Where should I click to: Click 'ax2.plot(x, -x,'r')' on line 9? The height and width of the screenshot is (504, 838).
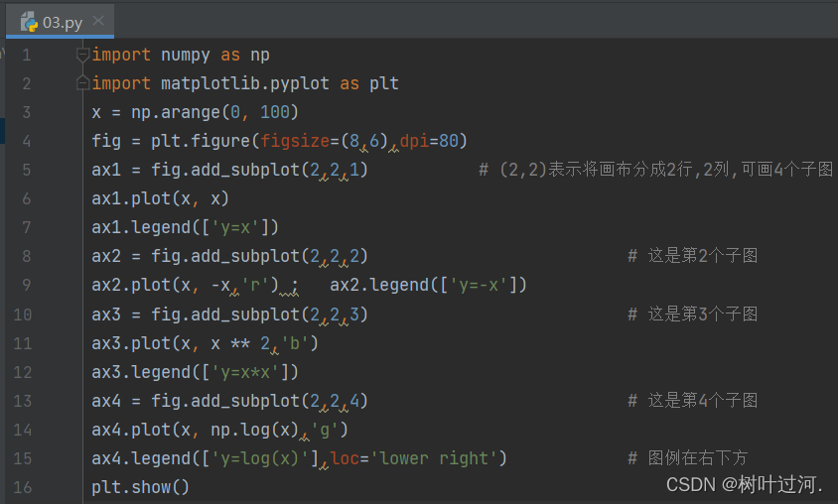click(x=185, y=285)
